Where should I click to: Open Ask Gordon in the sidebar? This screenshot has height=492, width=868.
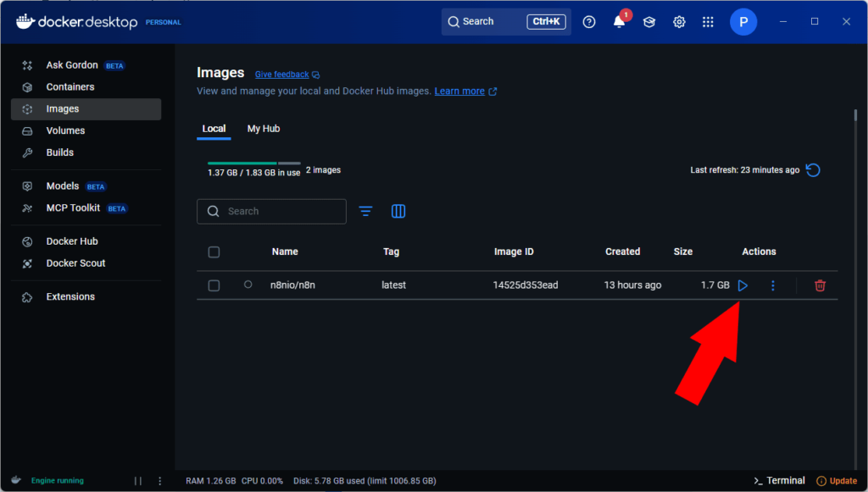pyautogui.click(x=86, y=65)
